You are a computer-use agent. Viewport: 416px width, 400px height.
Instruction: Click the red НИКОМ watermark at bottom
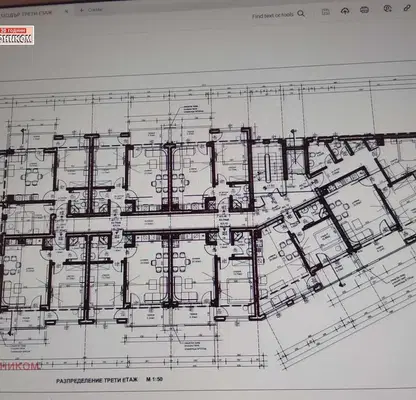pyautogui.click(x=20, y=366)
